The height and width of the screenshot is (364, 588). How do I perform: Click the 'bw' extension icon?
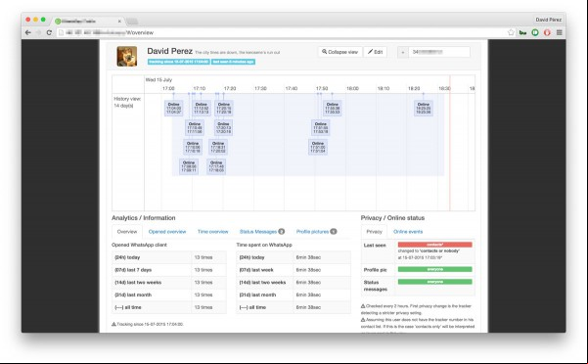[x=522, y=32]
